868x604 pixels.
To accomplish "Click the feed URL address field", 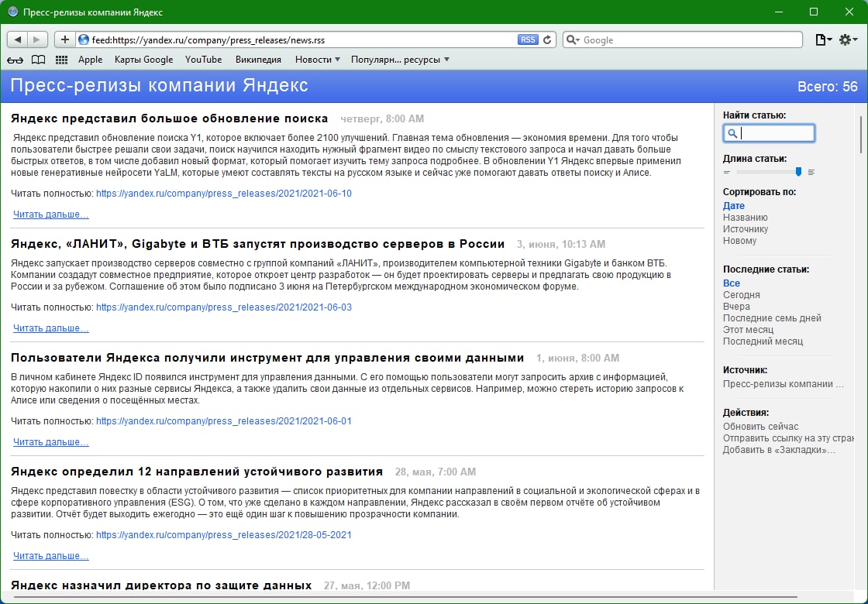I will pos(303,39).
